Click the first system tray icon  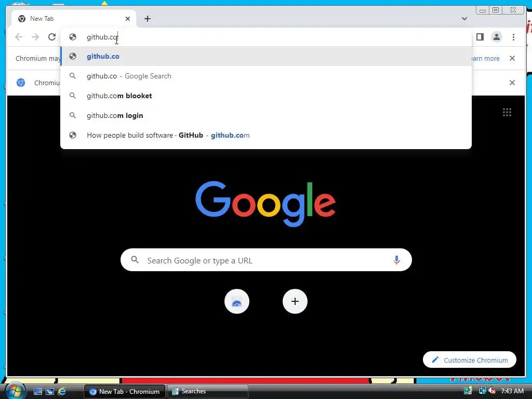[x=468, y=391]
